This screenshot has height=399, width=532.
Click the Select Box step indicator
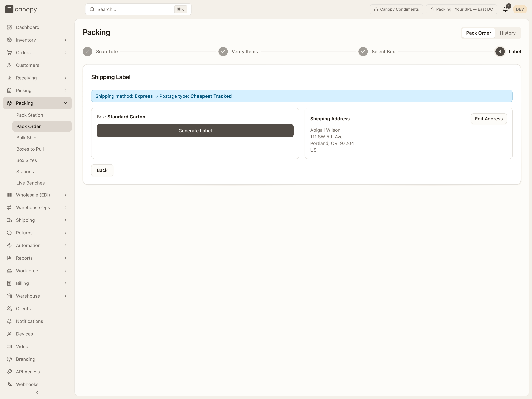pos(377,52)
